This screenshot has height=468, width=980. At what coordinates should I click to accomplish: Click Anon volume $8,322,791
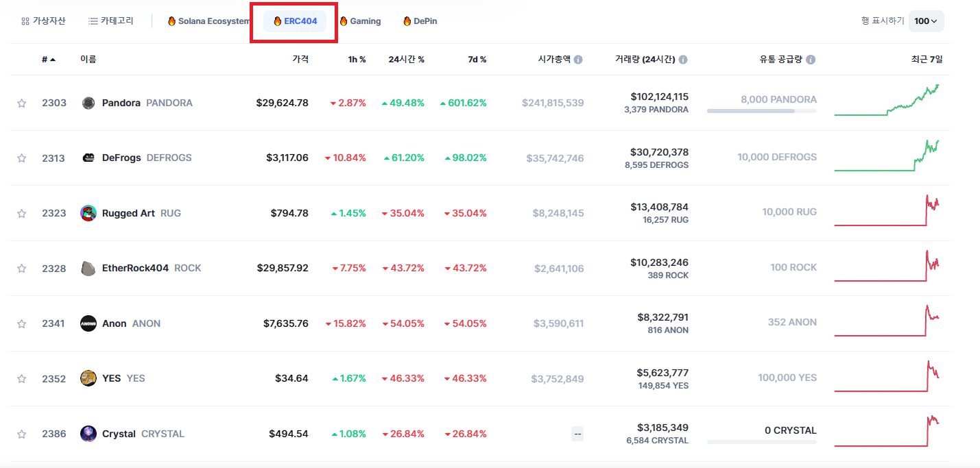(662, 317)
